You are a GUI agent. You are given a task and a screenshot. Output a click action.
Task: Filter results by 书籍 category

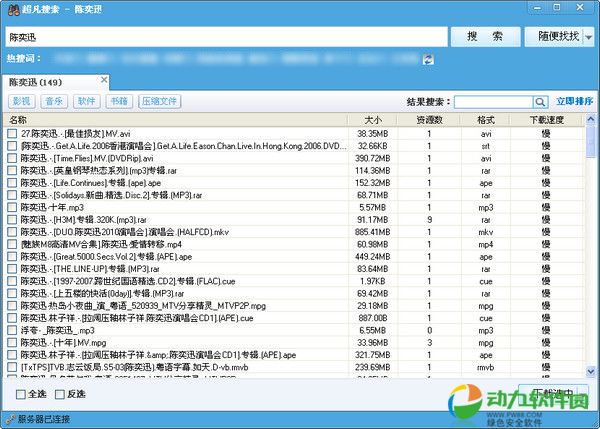118,102
